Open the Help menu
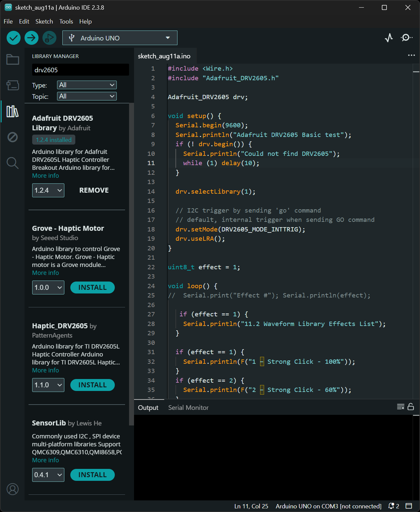Image resolution: width=420 pixels, height=512 pixels. pos(85,22)
